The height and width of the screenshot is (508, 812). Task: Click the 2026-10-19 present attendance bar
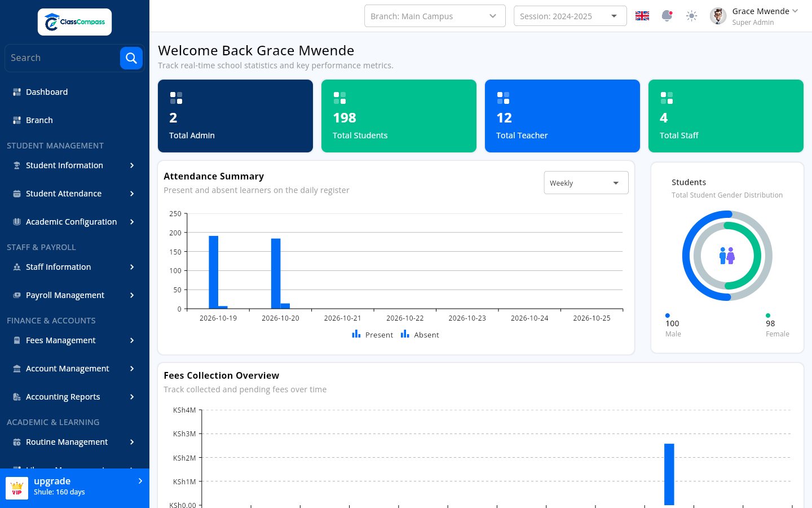213,272
